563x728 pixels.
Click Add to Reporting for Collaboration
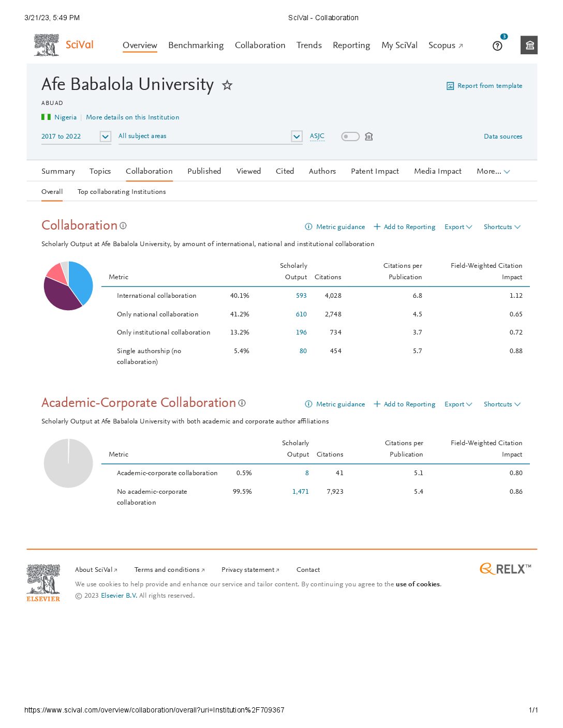pos(404,227)
